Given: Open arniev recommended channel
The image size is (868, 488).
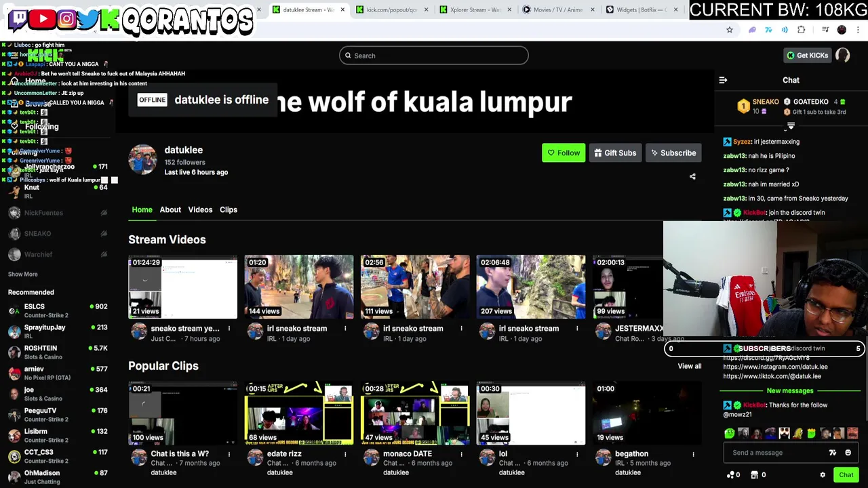Looking at the screenshot, I should 58,373.
